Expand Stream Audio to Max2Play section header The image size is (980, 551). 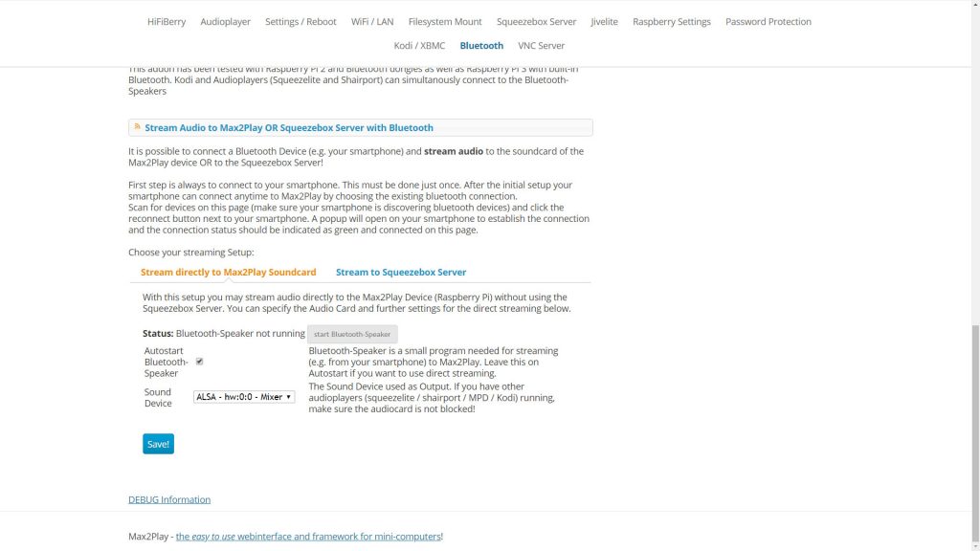pyautogui.click(x=361, y=127)
